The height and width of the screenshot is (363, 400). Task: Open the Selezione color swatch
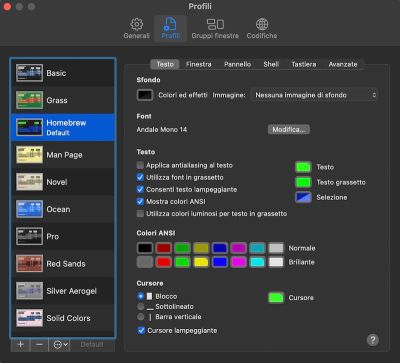pyautogui.click(x=303, y=197)
